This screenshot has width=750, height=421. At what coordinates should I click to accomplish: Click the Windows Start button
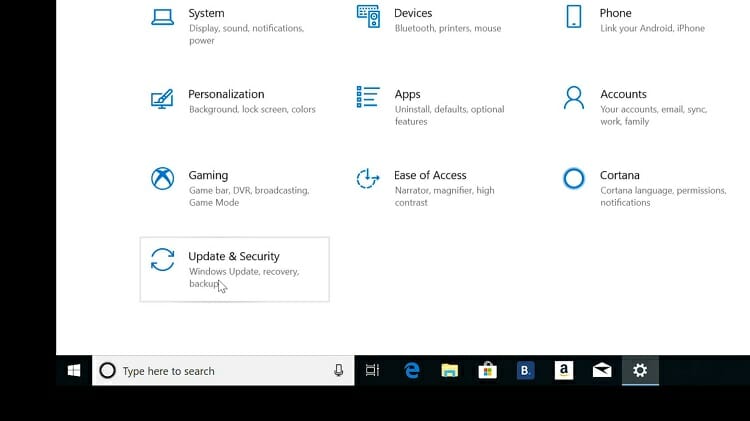pyautogui.click(x=74, y=370)
